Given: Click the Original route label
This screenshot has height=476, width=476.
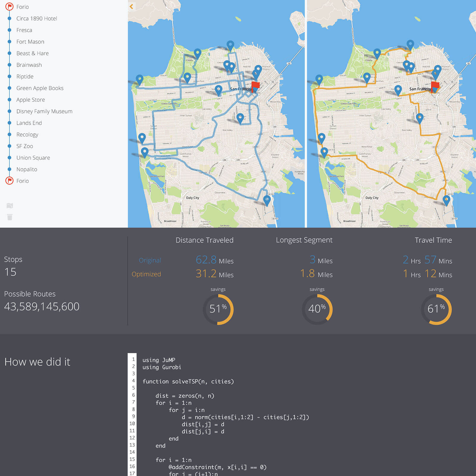Looking at the screenshot, I should click(150, 260).
